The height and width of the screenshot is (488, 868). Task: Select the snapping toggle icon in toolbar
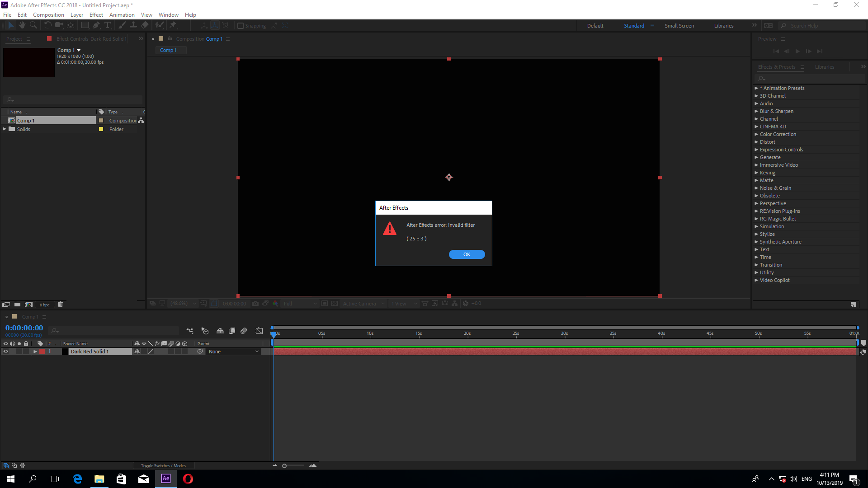click(240, 25)
